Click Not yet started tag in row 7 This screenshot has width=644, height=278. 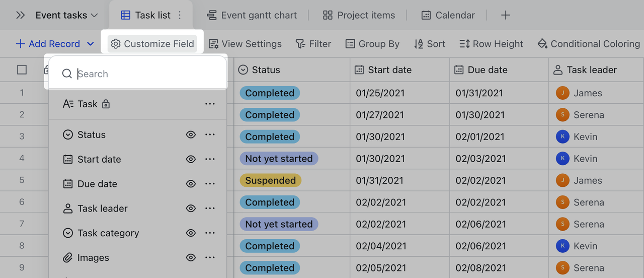pos(279,224)
